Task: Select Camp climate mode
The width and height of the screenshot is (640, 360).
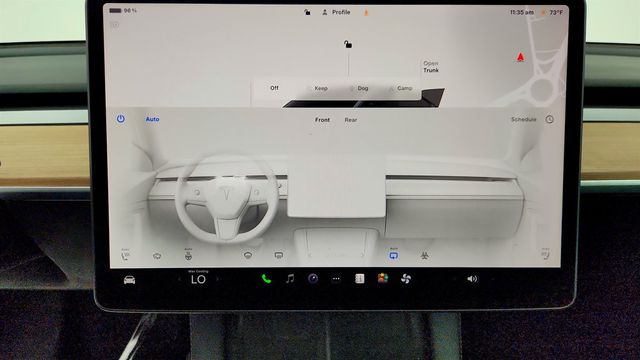Action: pos(404,88)
